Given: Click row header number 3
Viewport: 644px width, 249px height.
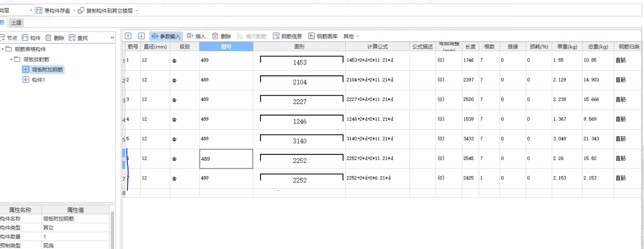Looking at the screenshot, I should [x=124, y=100].
